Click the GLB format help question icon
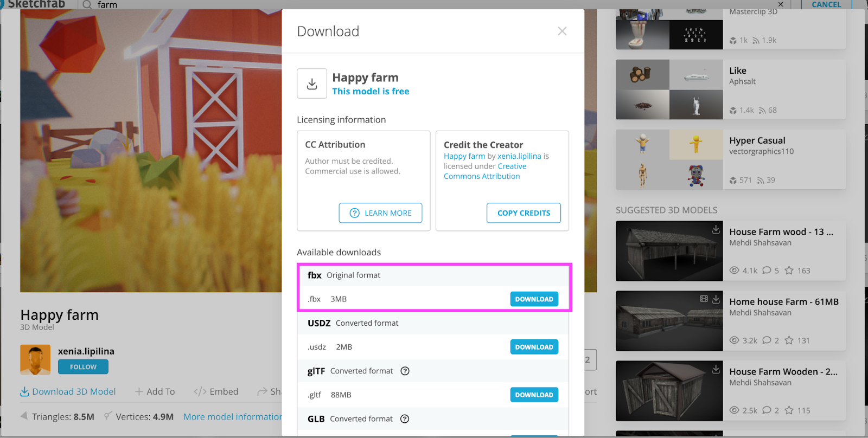Image resolution: width=868 pixels, height=438 pixels. 405,419
